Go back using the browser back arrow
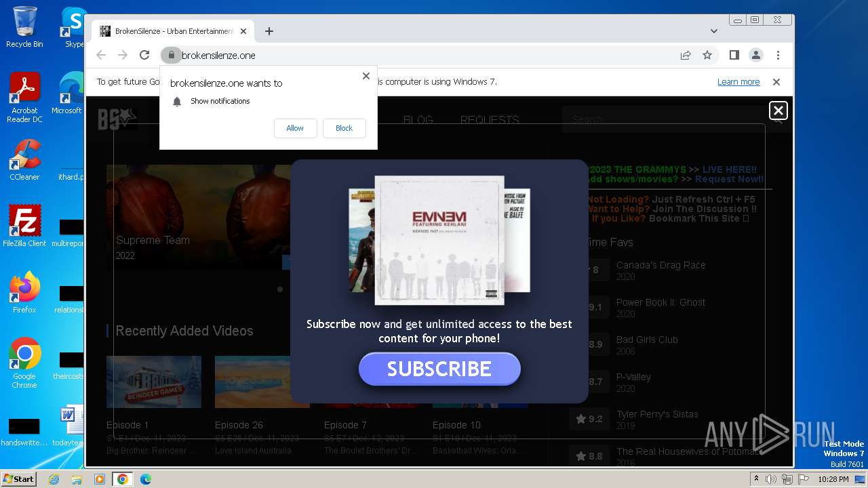This screenshot has height=488, width=868. click(x=101, y=56)
